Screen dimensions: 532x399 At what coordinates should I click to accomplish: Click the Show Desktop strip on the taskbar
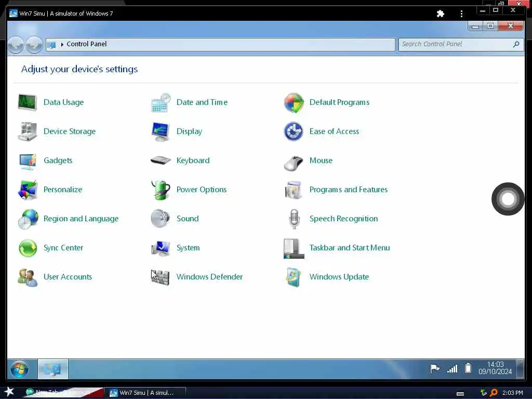(x=520, y=369)
